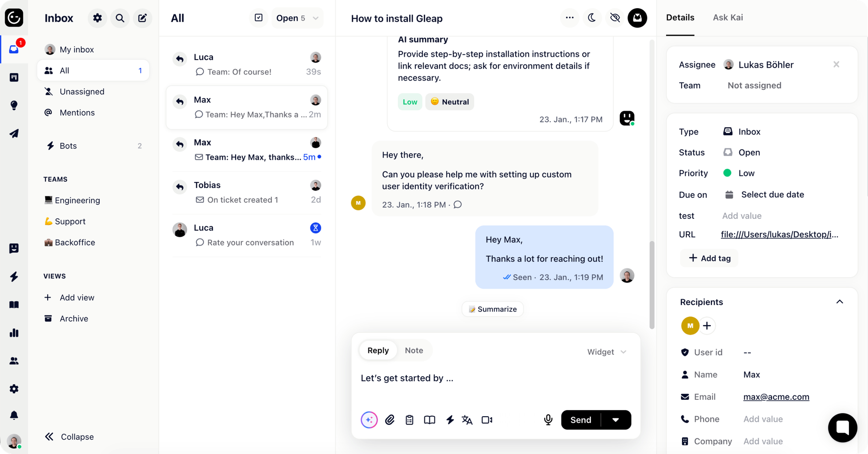The width and height of the screenshot is (868, 454).
Task: Open the knowledge base book icon in composer
Action: click(x=429, y=420)
